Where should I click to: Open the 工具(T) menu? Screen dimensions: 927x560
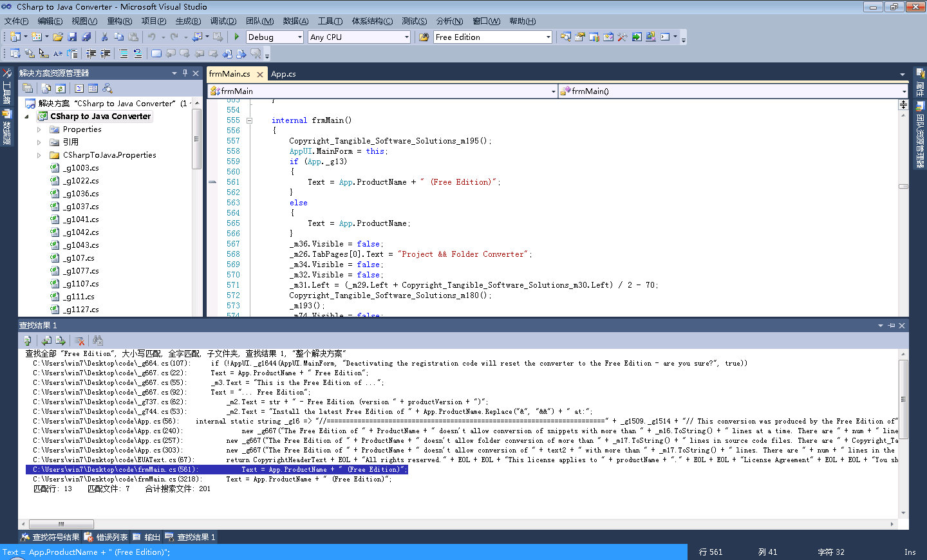(330, 21)
